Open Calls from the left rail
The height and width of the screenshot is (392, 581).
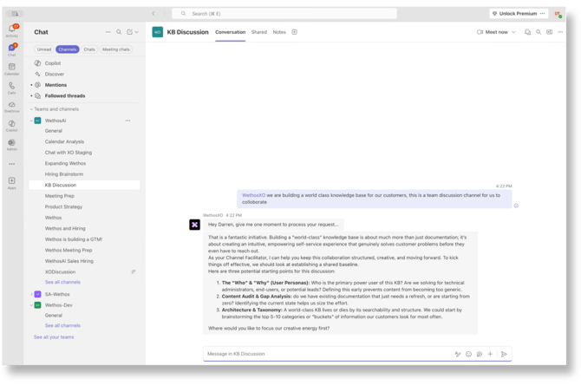12,88
